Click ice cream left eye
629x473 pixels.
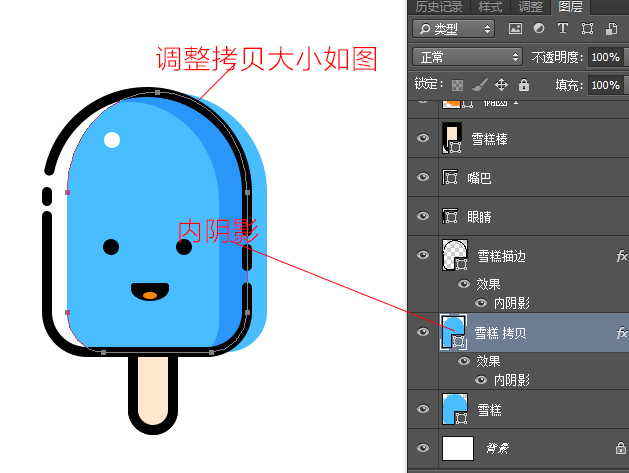coord(111,247)
